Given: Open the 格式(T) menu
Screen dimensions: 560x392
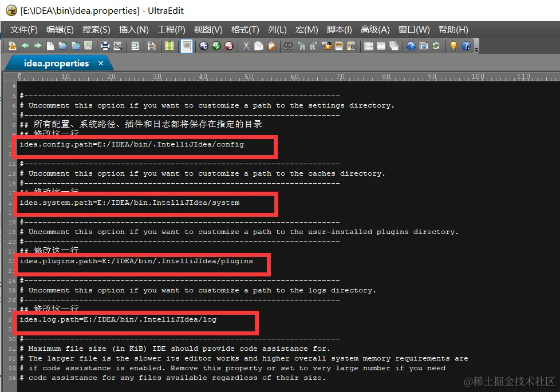Looking at the screenshot, I should tap(245, 30).
